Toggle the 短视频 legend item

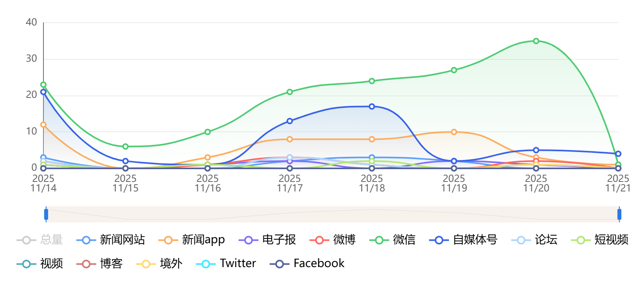[600, 240]
